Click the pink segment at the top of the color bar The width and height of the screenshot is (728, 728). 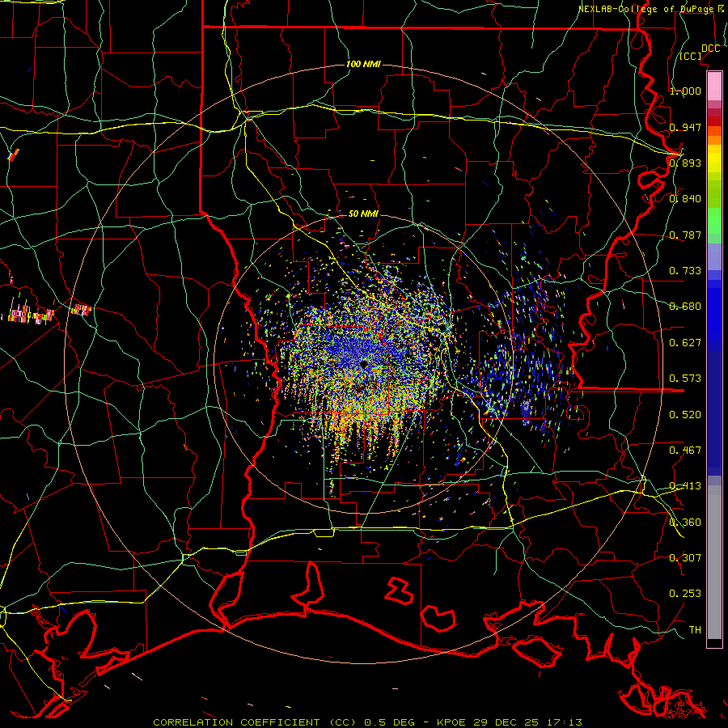pos(714,87)
